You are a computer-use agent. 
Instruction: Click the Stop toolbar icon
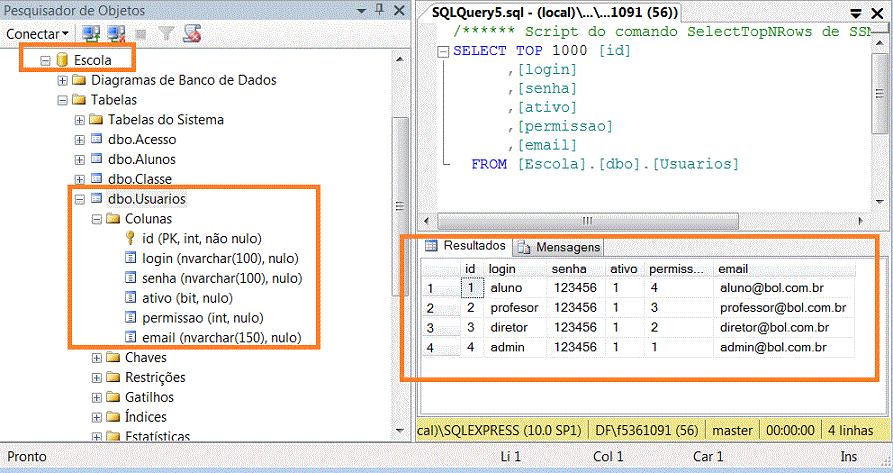tap(141, 35)
